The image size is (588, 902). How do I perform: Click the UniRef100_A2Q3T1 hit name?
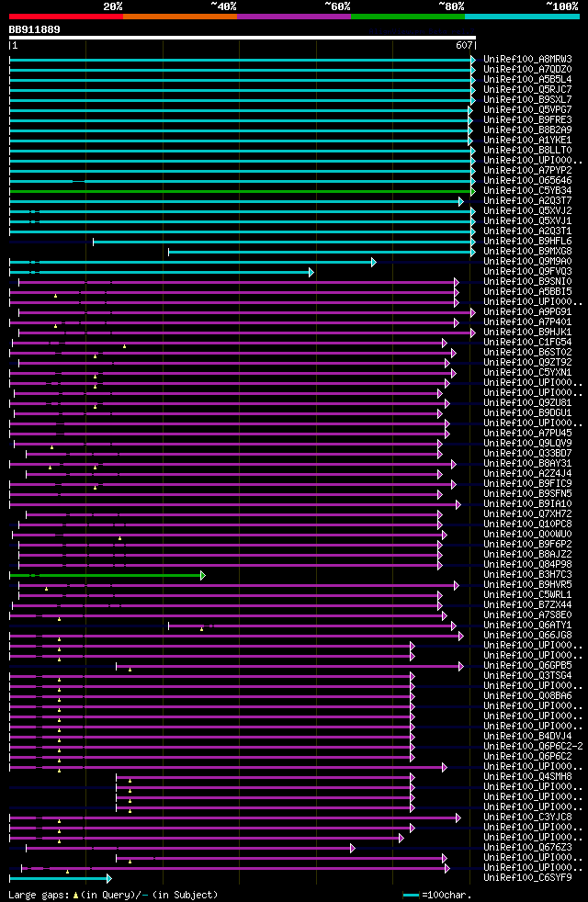point(527,231)
